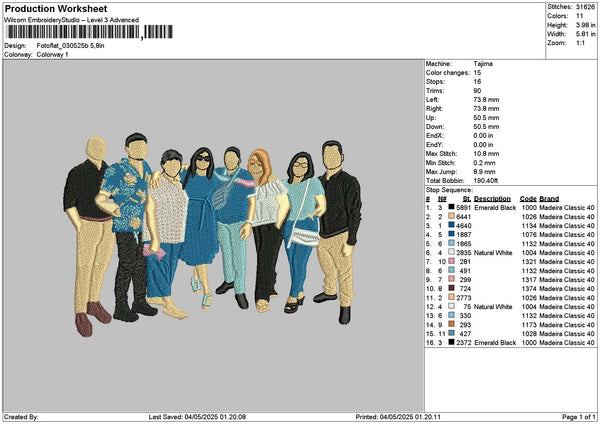Click the 'Stop Sequence:' heading
This screenshot has width=600, height=424.
click(449, 190)
